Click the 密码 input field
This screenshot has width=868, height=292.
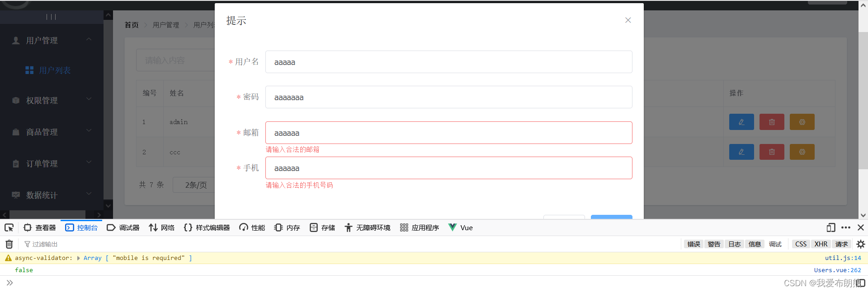[448, 97]
